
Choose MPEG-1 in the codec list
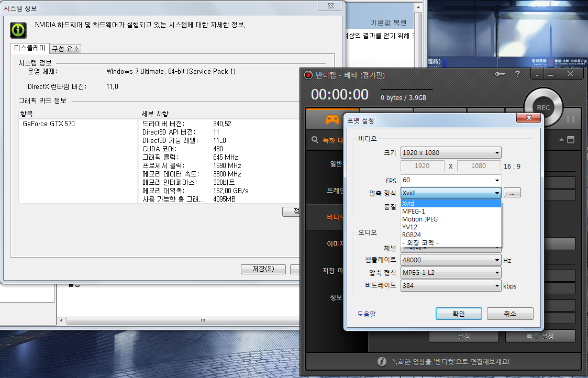[x=451, y=211]
